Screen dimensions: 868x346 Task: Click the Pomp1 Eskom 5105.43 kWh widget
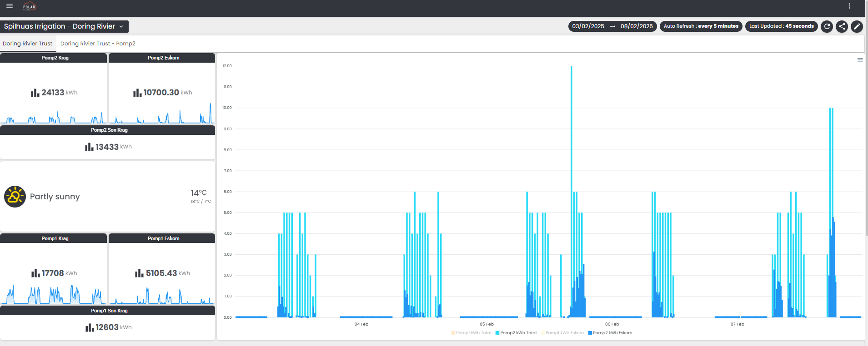point(162,273)
